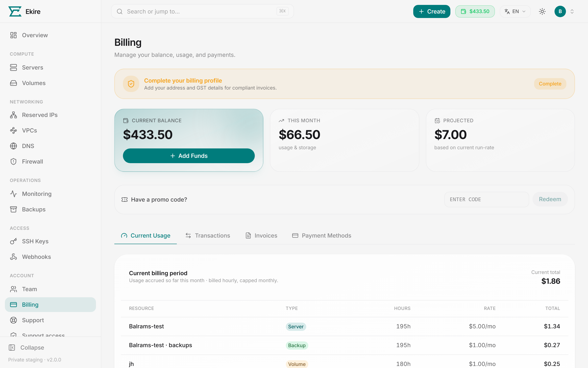
Task: Switch to the Current Usage tab
Action: pos(146,236)
